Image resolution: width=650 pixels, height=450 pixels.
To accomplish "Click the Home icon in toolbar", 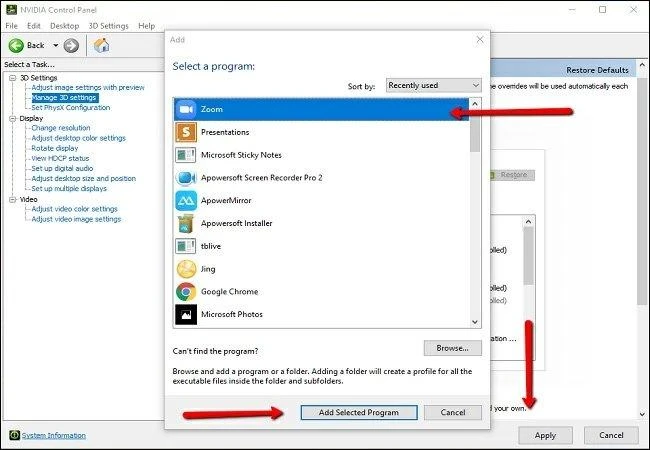I will pos(101,45).
